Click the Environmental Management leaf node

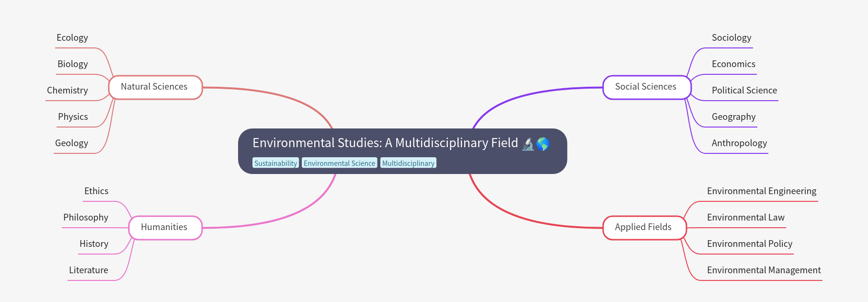click(764, 270)
